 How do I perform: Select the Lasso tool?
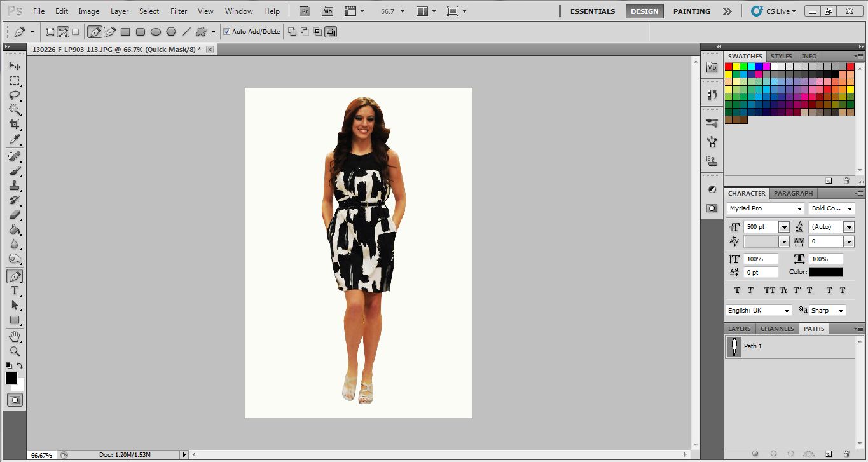pyautogui.click(x=15, y=95)
